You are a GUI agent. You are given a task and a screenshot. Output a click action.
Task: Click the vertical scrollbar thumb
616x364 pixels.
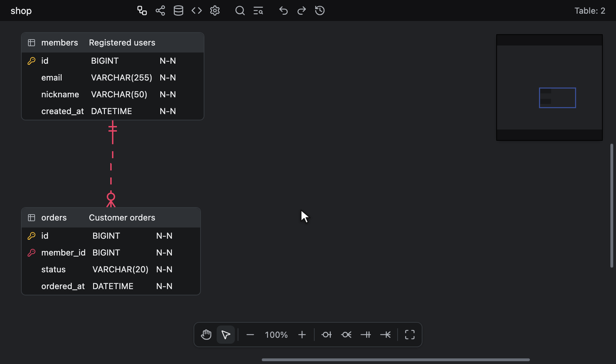612,205
